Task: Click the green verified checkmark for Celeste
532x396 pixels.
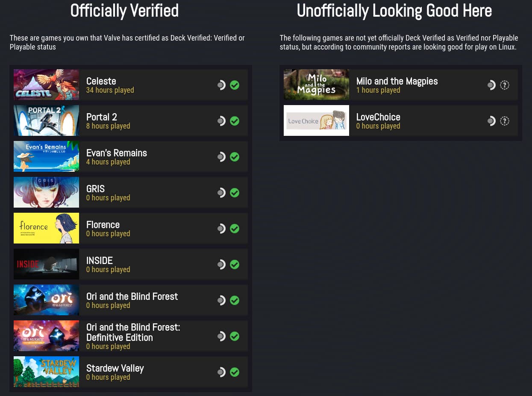Action: [x=235, y=85]
